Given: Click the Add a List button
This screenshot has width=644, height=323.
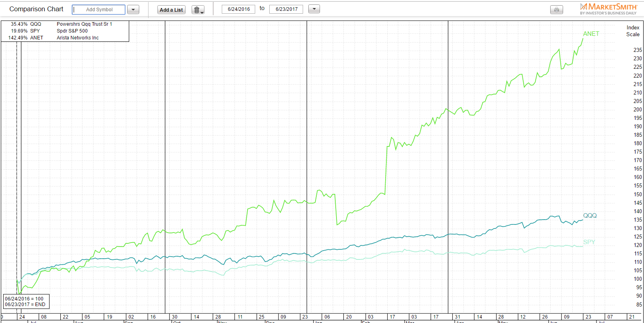Looking at the screenshot, I should click(x=171, y=10).
